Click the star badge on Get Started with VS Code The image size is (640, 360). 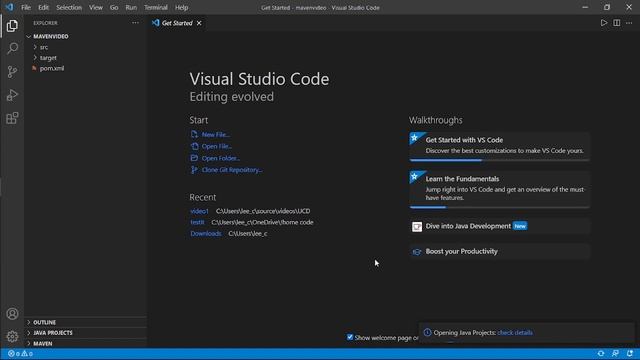pyautogui.click(x=415, y=138)
